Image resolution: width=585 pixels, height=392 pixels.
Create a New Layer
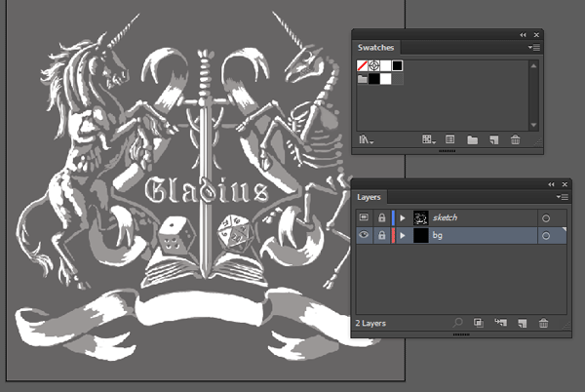[523, 323]
